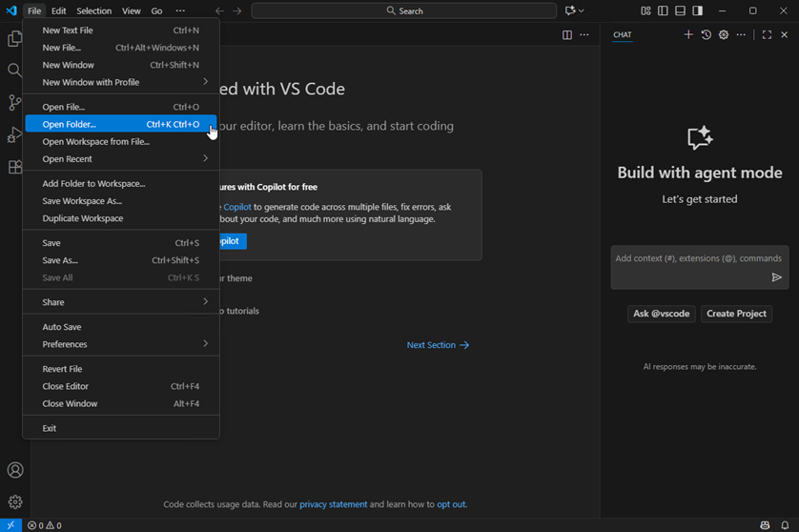This screenshot has width=799, height=532.
Task: Open the Edit menu
Action: [58, 10]
